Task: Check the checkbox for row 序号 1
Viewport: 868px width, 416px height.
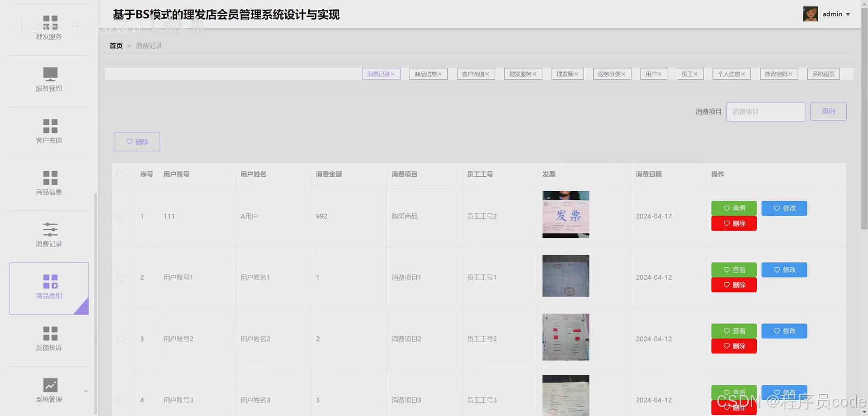Action: 120,216
